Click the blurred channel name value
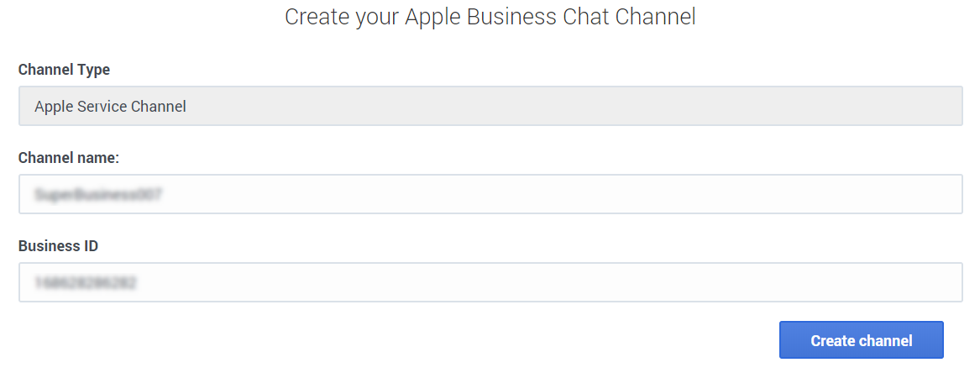The height and width of the screenshot is (373, 980). coord(98,195)
